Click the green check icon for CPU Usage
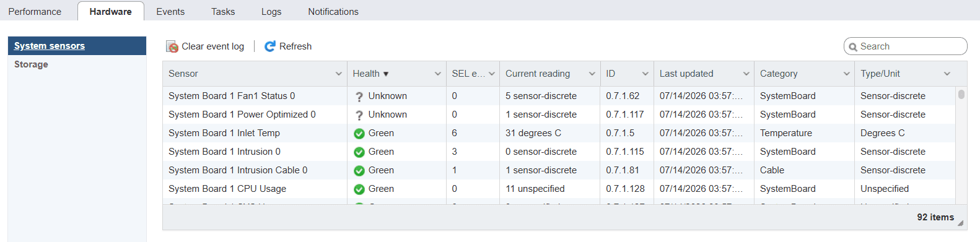The width and height of the screenshot is (980, 242). (x=359, y=189)
